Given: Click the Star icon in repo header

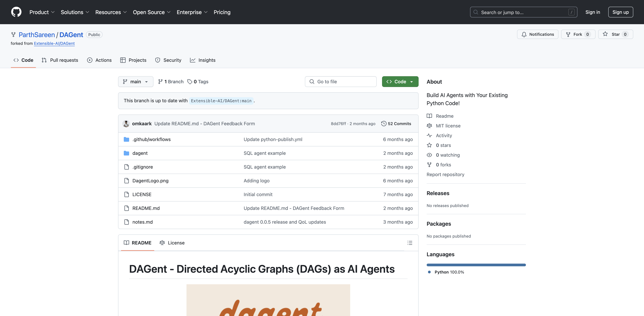Looking at the screenshot, I should [605, 34].
